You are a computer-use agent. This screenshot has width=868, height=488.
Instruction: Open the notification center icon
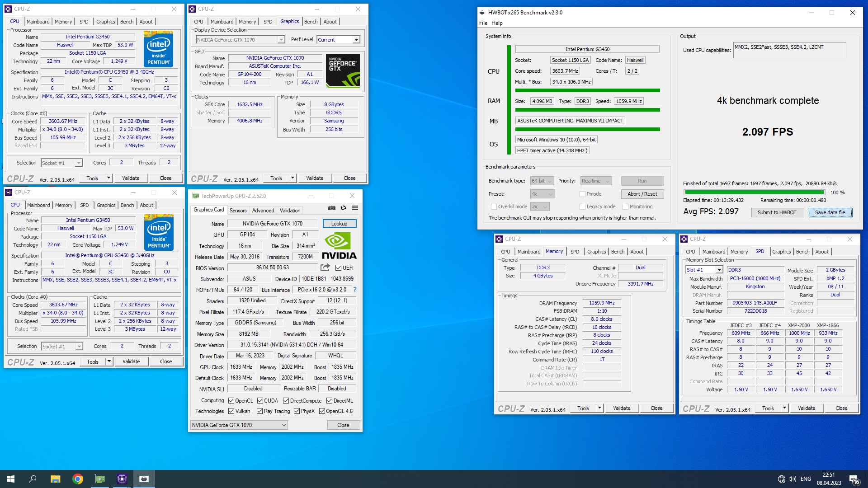coord(854,479)
